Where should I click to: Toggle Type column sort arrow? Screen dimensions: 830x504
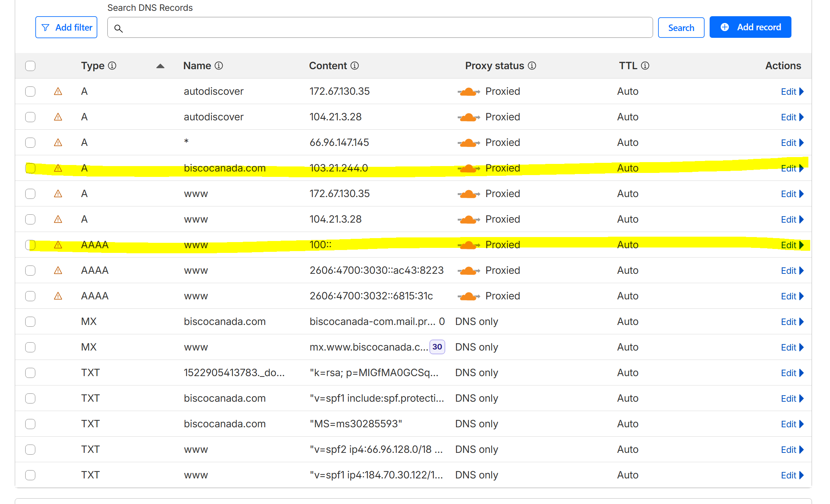[x=160, y=66]
